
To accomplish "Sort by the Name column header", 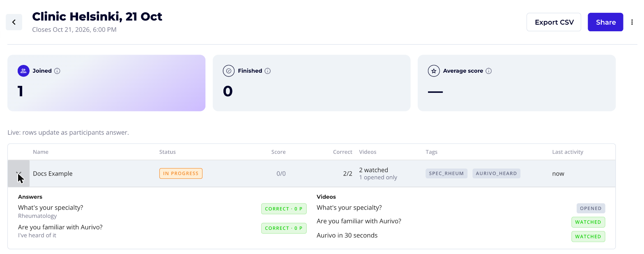I will click(41, 152).
